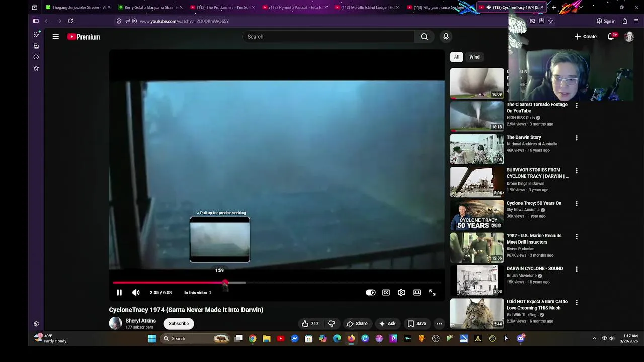Click the seek preview thumbnail at 1:59
This screenshot has width=644, height=362.
point(220,240)
